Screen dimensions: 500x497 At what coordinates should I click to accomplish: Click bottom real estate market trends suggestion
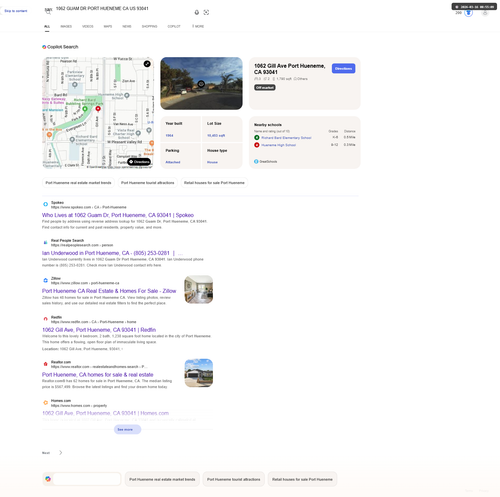coord(162,479)
